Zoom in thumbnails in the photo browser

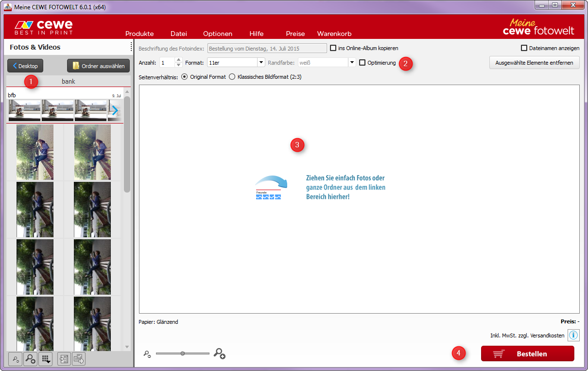(x=30, y=359)
